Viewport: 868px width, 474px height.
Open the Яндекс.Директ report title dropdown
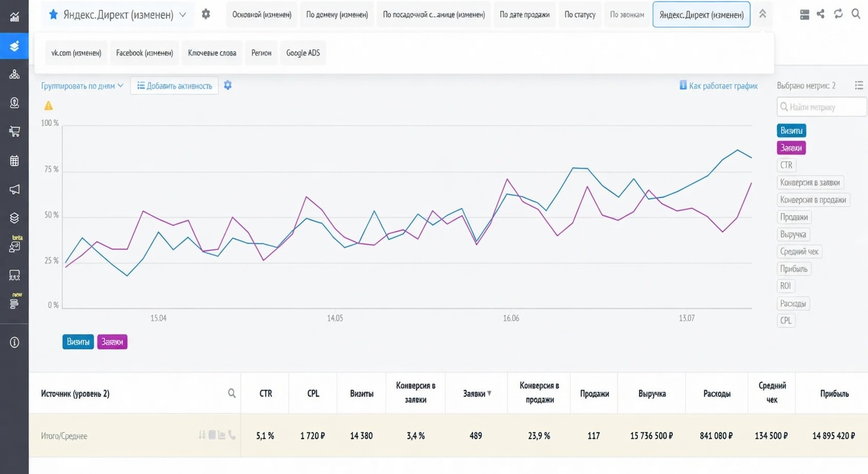(x=117, y=14)
